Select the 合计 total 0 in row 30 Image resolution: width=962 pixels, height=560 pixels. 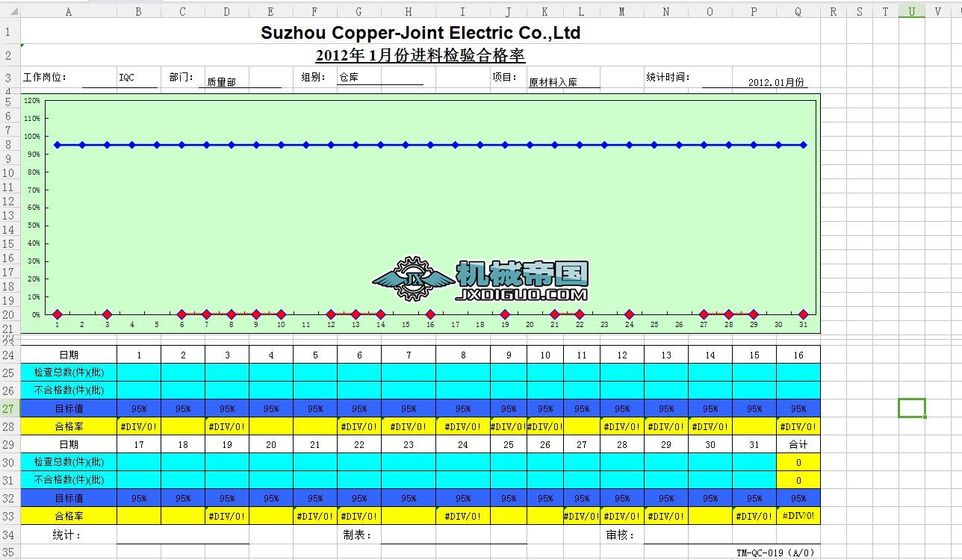pyautogui.click(x=798, y=462)
